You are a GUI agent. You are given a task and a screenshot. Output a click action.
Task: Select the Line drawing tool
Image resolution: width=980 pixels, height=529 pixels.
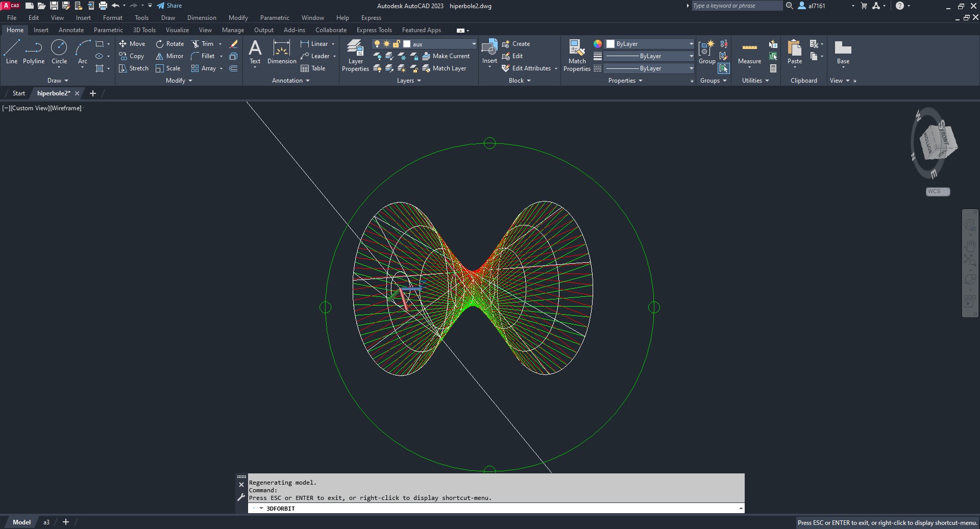click(12, 52)
